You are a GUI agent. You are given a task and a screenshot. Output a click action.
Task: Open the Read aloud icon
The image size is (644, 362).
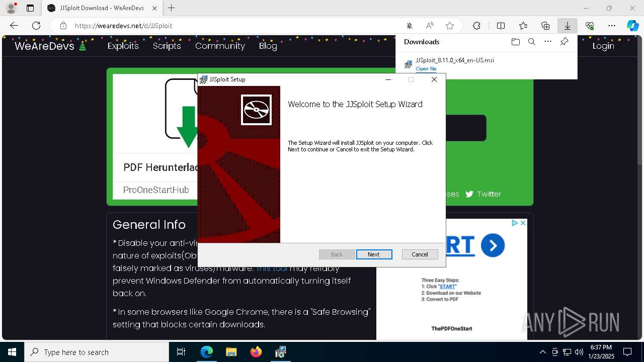pyautogui.click(x=430, y=26)
